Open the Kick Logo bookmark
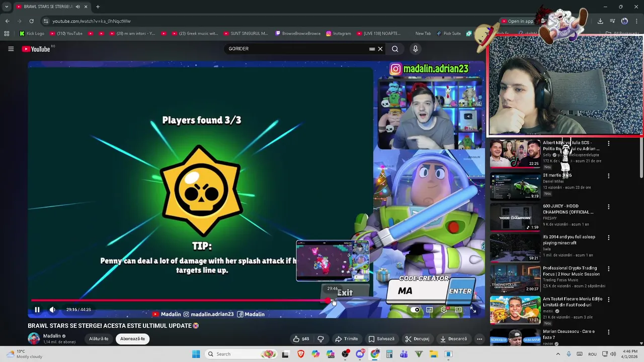This screenshot has width=644, height=362. (x=32, y=34)
